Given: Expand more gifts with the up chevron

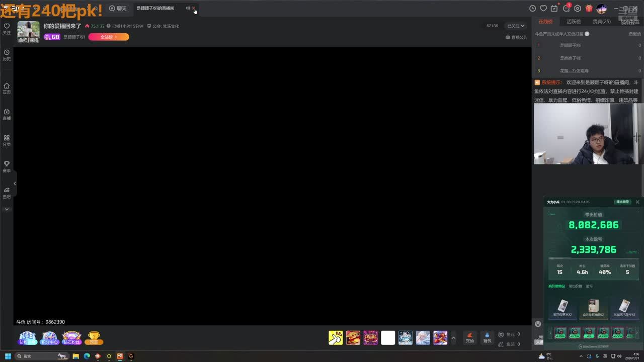Looking at the screenshot, I should (x=453, y=338).
